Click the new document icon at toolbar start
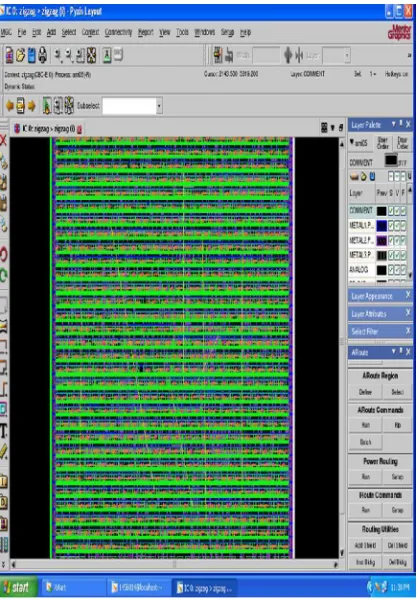 (9, 56)
